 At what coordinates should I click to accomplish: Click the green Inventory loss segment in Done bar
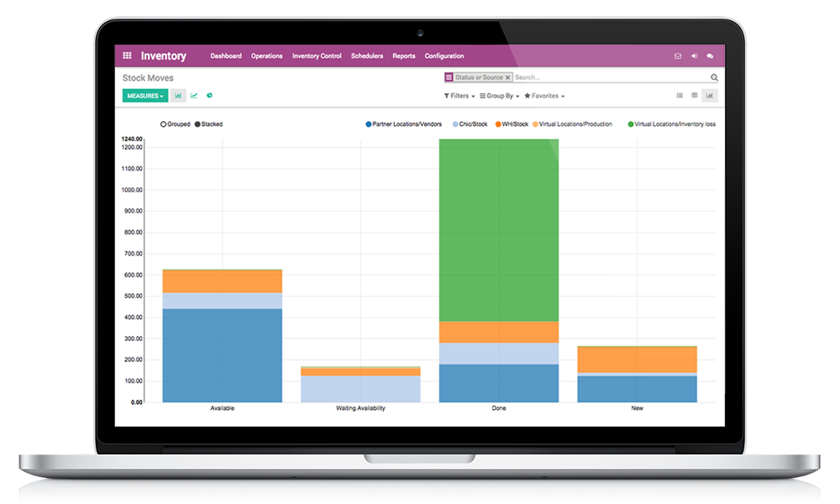pyautogui.click(x=499, y=230)
